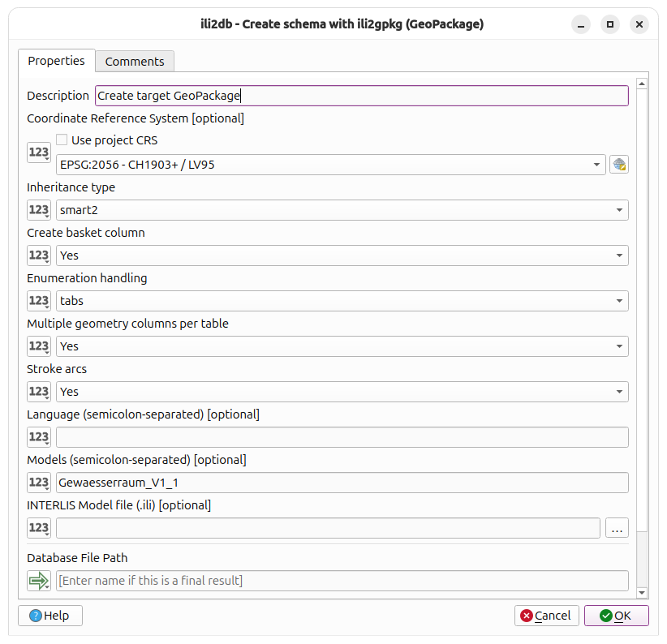667x644 pixels.
Task: Open the Select CRS globe button
Action: click(x=619, y=165)
